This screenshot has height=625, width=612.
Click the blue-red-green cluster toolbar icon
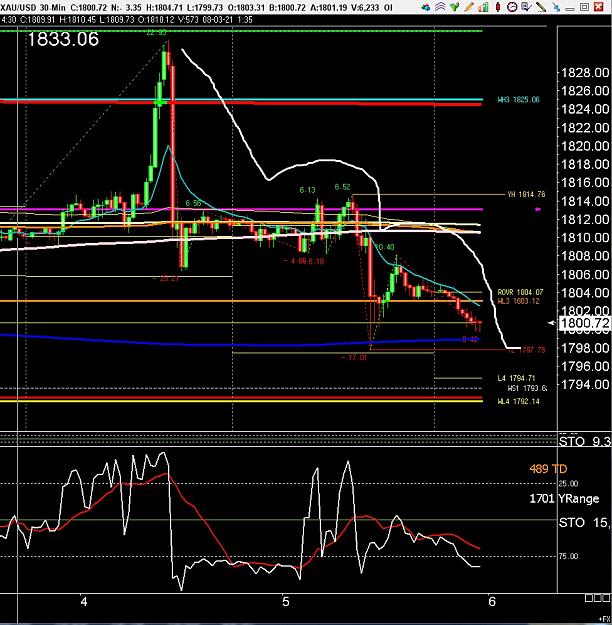(426, 7)
